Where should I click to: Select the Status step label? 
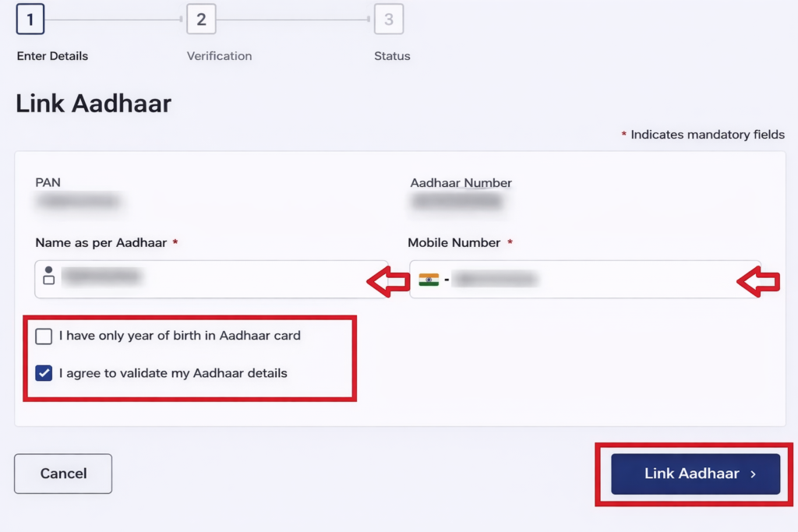392,56
